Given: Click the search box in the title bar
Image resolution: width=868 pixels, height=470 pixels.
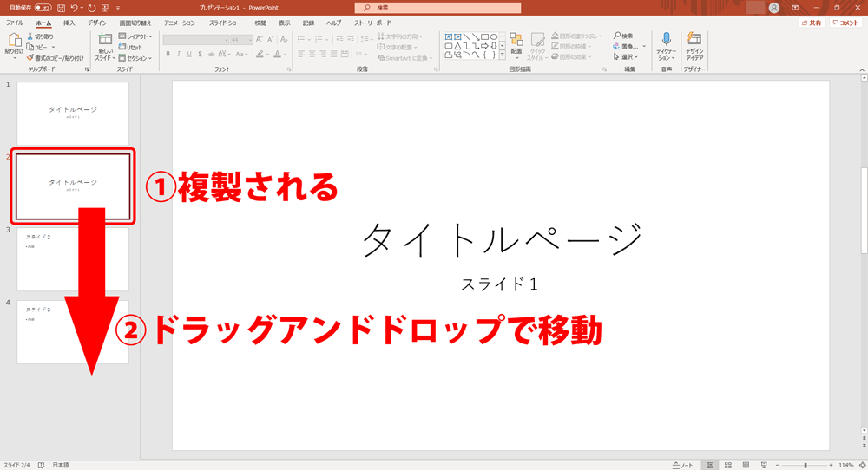Looking at the screenshot, I should click(437, 8).
